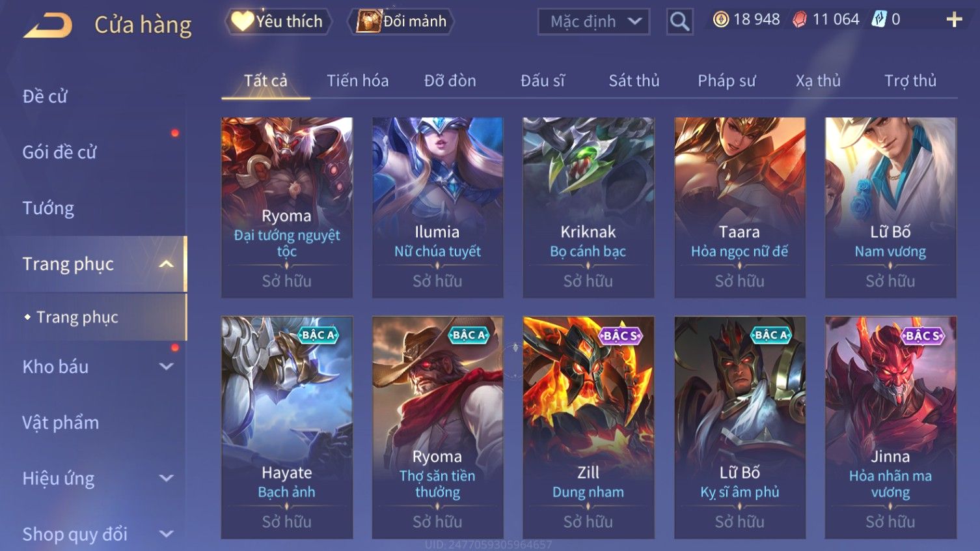980x551 pixels.
Task: Open Gói đề cử in sidebar
Action: [x=59, y=152]
